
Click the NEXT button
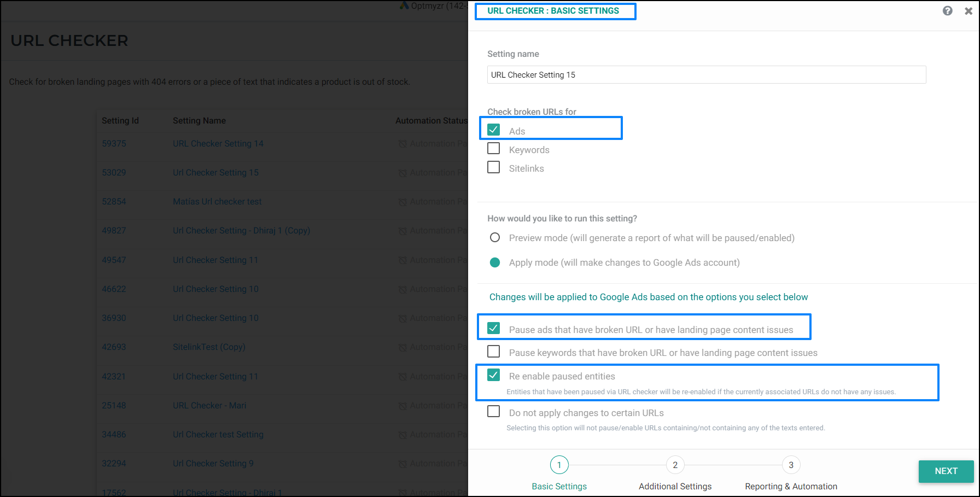[946, 471]
